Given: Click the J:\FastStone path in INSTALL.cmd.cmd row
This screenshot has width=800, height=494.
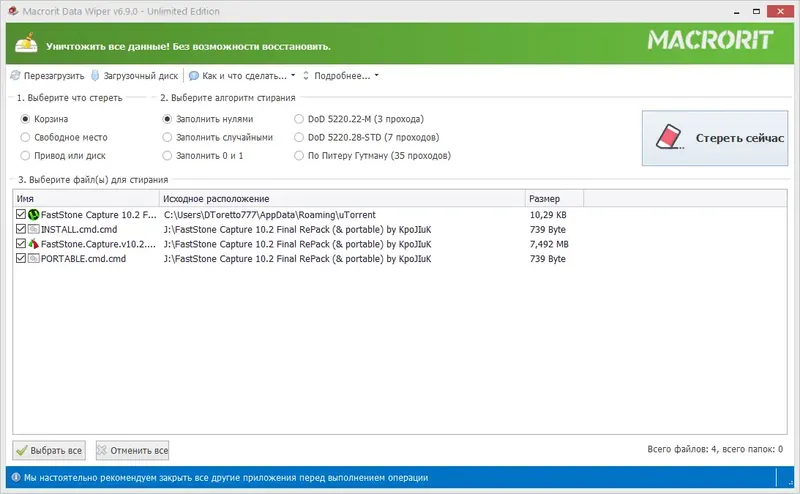Looking at the screenshot, I should 297,230.
